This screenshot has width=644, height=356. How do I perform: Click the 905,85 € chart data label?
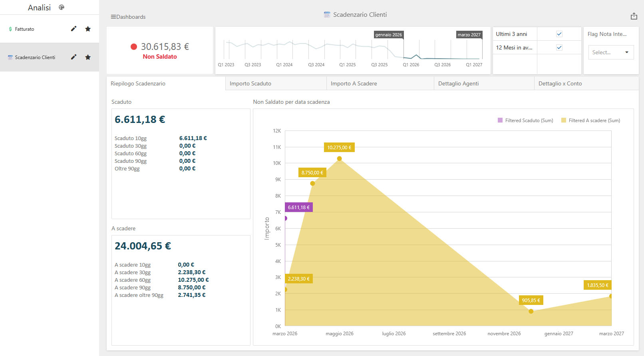tap(531, 301)
